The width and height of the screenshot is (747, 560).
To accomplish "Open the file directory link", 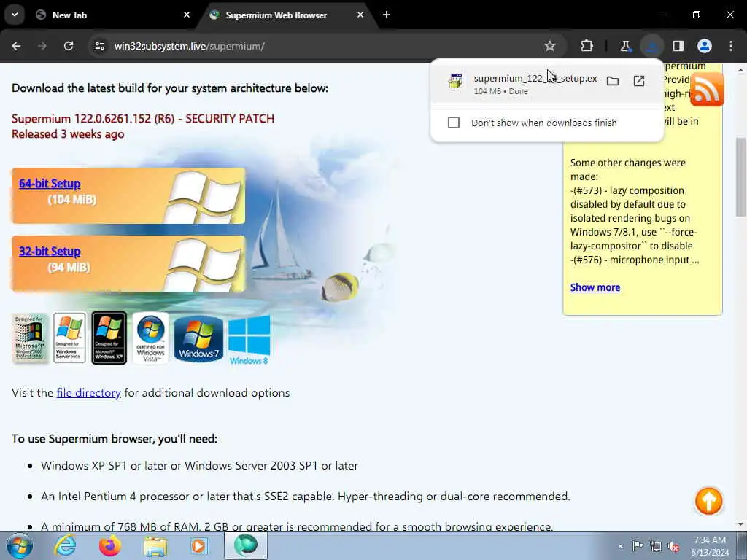I will click(x=88, y=393).
